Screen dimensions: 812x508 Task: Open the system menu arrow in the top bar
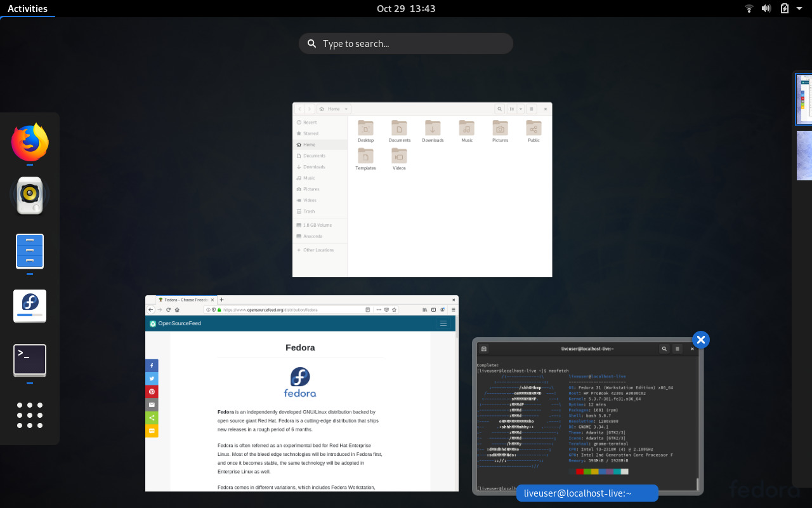801,8
